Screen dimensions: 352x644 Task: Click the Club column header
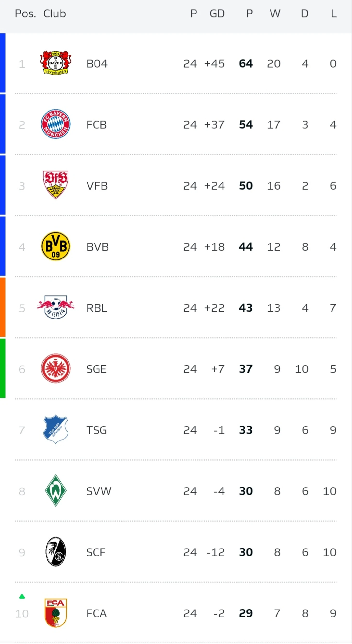(54, 14)
